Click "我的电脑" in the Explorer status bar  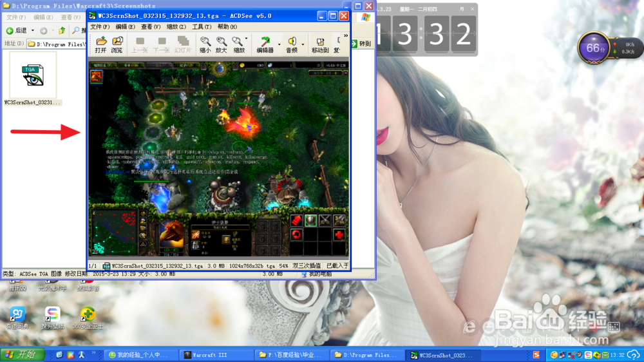(320, 274)
